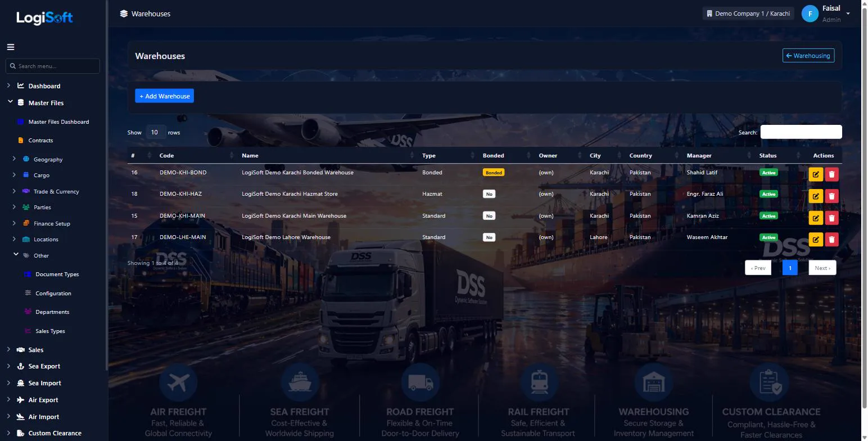This screenshot has width=868, height=441.
Task: Open the Configuration menu item
Action: [53, 293]
